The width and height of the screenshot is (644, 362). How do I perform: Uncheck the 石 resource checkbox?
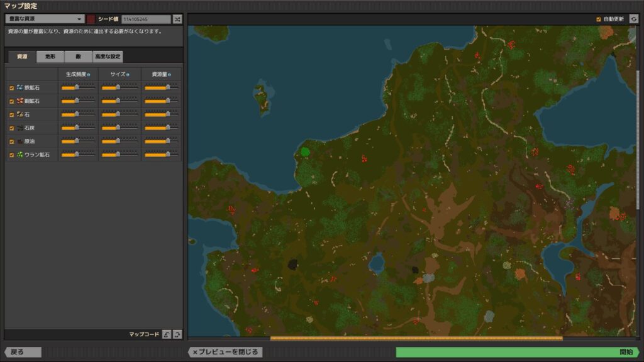(11, 115)
